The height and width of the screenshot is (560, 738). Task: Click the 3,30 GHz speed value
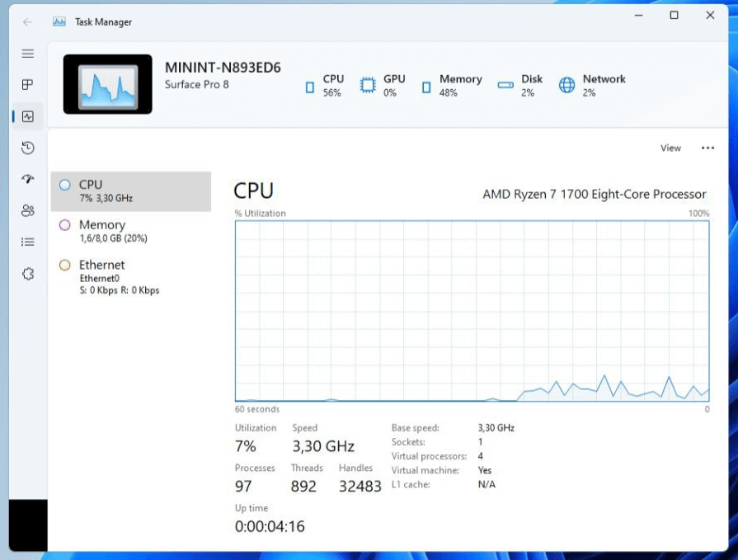(323, 446)
